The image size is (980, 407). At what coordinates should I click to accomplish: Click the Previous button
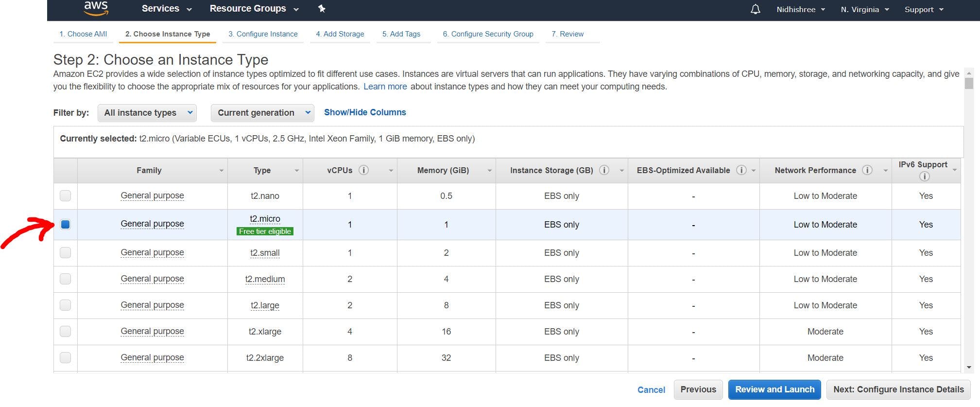click(698, 389)
